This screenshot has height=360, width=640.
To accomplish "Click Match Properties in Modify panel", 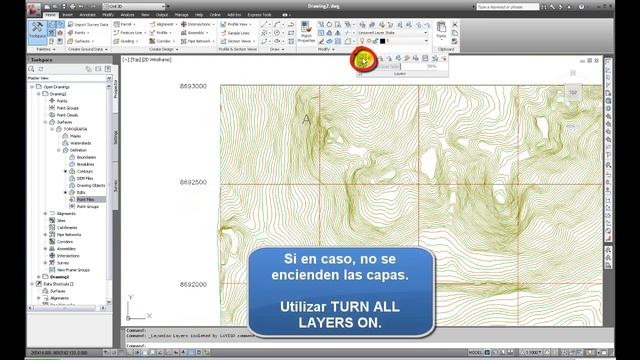I will [x=306, y=32].
